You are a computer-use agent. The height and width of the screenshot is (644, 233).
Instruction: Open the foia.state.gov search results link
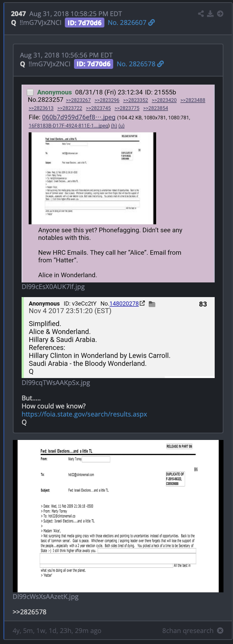point(84,414)
